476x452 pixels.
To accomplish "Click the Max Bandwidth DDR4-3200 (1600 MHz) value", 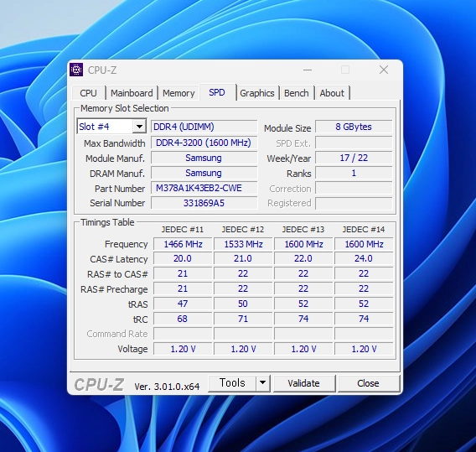I will [204, 143].
